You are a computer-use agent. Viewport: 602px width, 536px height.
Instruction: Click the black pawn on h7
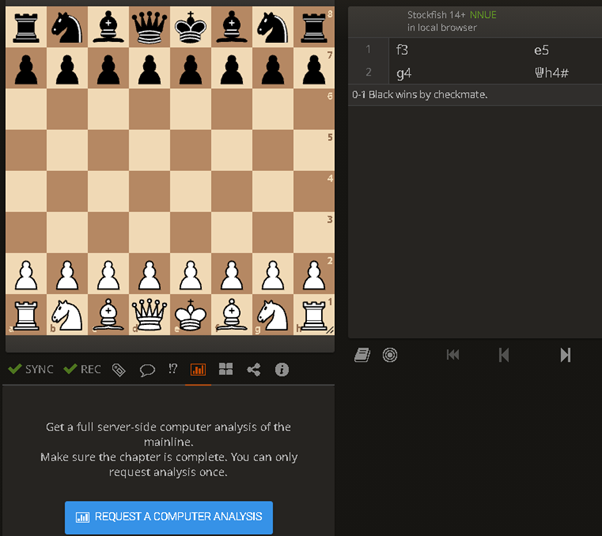click(314, 68)
